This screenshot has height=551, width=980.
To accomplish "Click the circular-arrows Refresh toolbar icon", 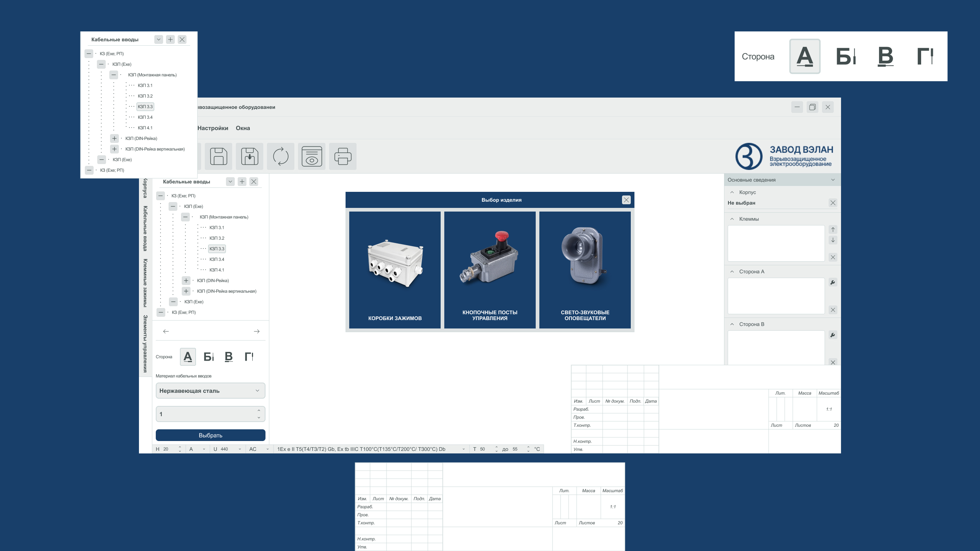I will click(x=281, y=156).
